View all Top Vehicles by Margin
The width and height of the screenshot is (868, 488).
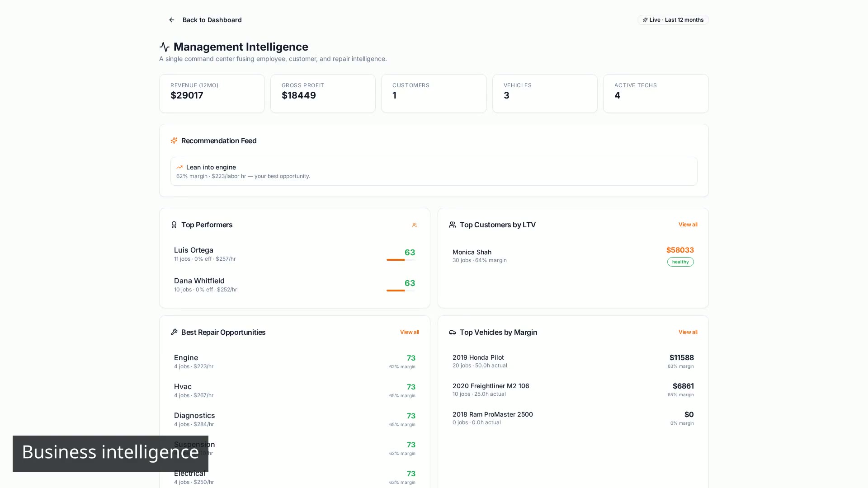click(688, 332)
